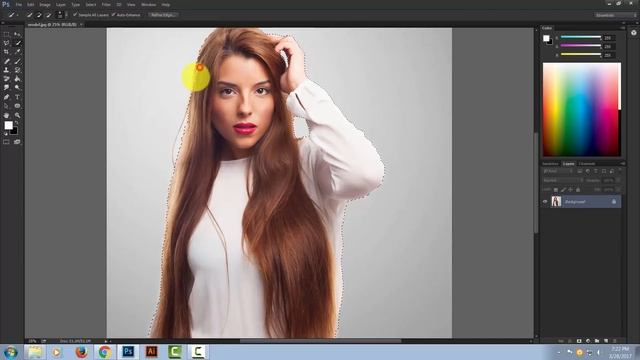Screen dimensions: 640x360
Task: Create a new layer from Layers panel
Action: point(606,340)
